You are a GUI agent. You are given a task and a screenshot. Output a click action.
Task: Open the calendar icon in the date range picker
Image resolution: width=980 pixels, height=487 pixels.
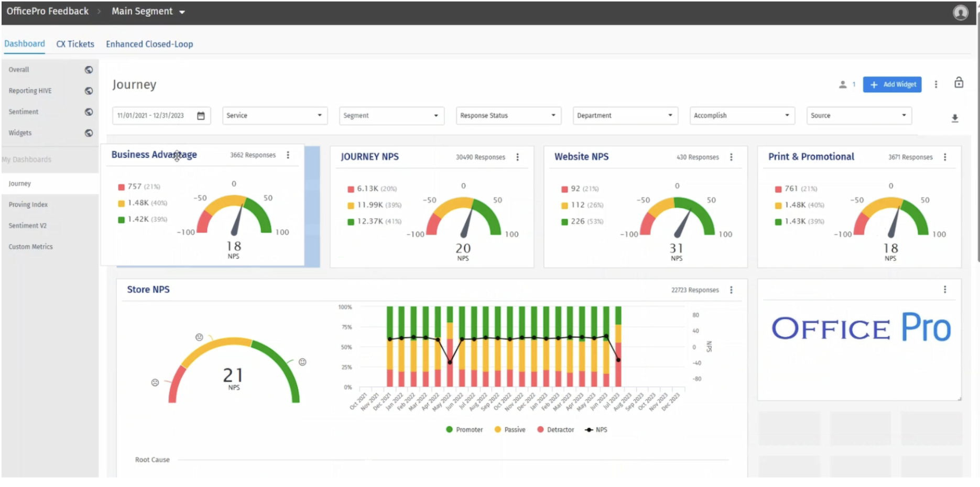pyautogui.click(x=201, y=115)
